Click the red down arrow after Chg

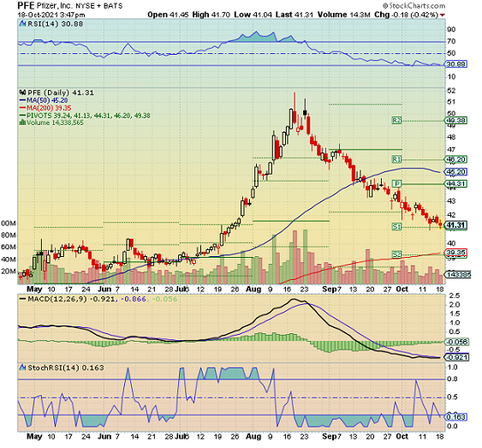pos(443,15)
